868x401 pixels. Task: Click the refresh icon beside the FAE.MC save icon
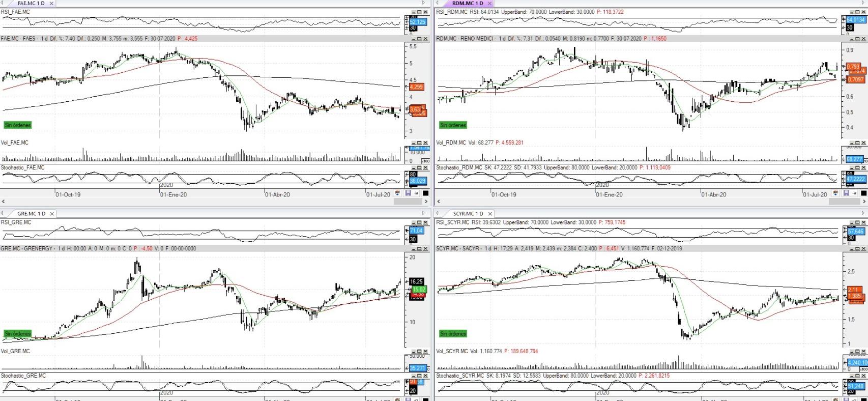click(397, 193)
